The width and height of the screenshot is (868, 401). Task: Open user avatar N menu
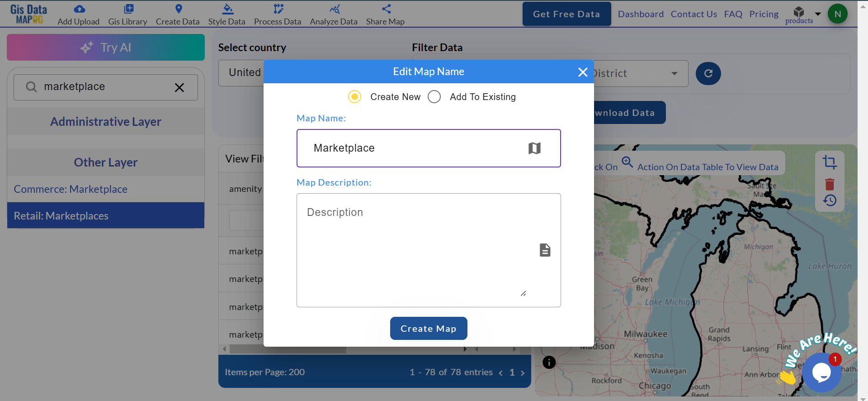pos(837,14)
